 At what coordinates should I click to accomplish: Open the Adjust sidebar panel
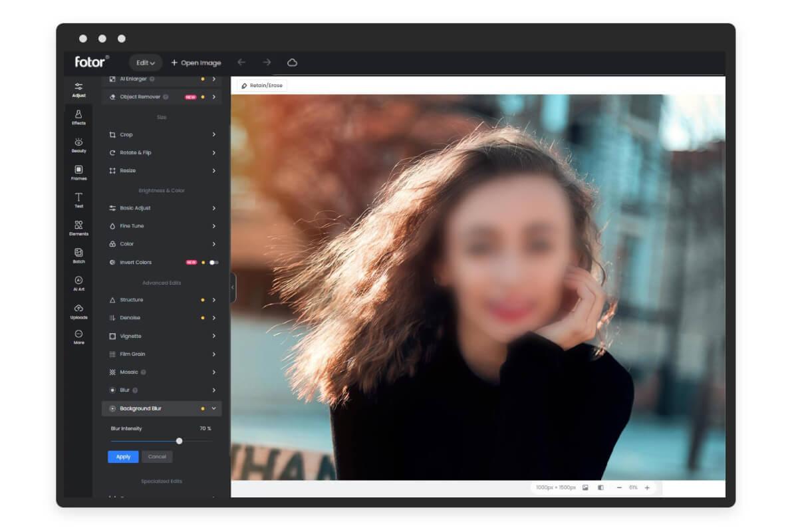click(x=78, y=90)
